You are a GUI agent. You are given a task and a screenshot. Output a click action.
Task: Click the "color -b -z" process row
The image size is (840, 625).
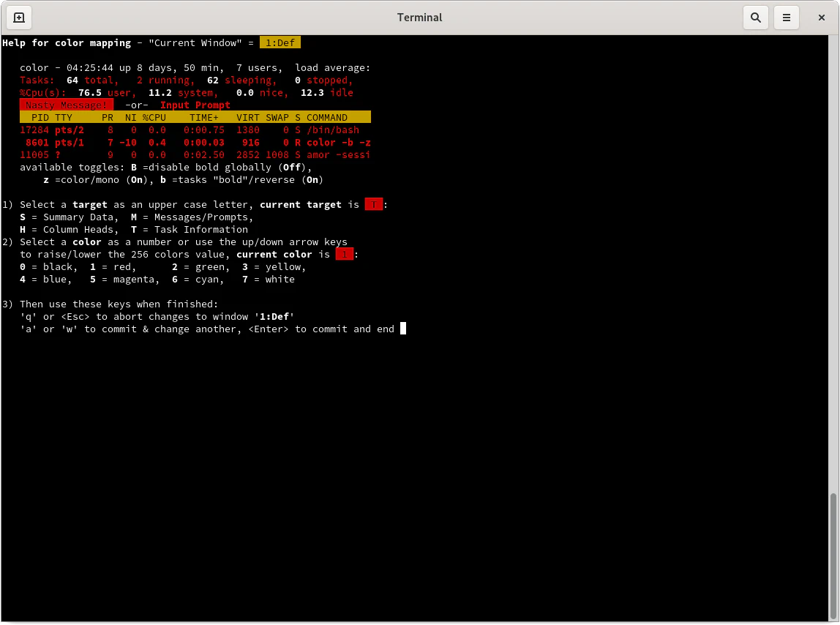click(x=195, y=143)
